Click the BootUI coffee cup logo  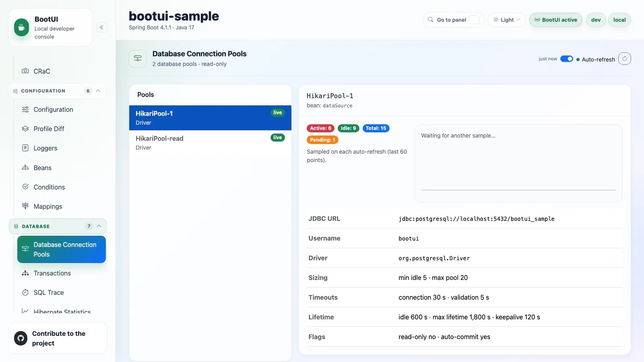(x=22, y=27)
